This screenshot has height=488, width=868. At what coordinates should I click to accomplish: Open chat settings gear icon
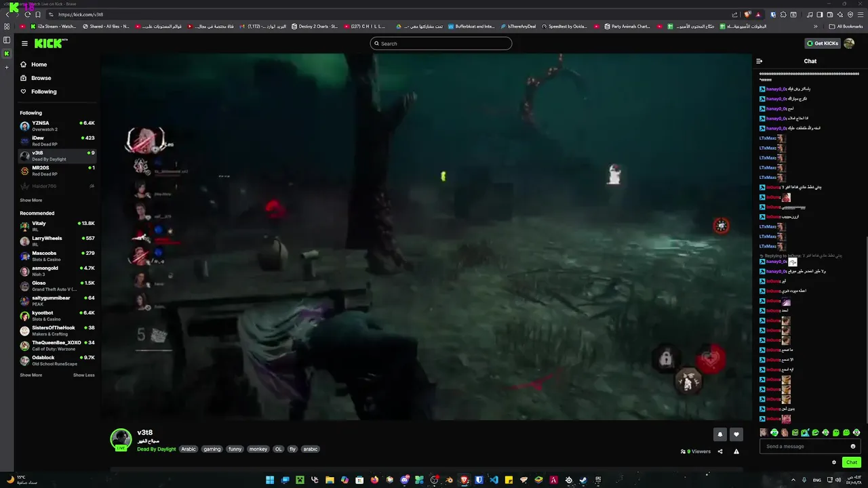(x=834, y=462)
